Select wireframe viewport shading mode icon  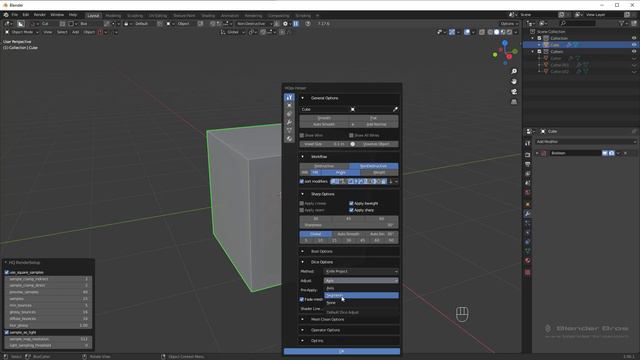pyautogui.click(x=490, y=32)
